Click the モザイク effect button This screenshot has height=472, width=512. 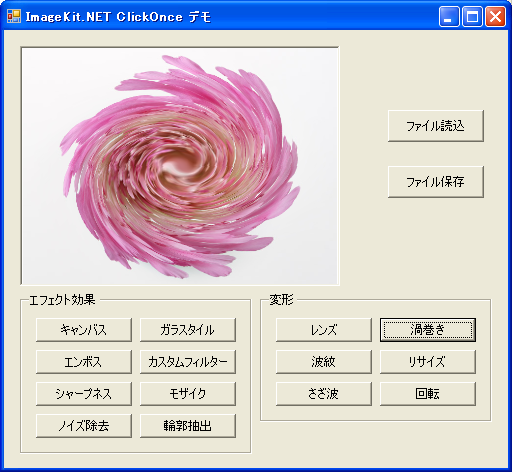click(188, 394)
